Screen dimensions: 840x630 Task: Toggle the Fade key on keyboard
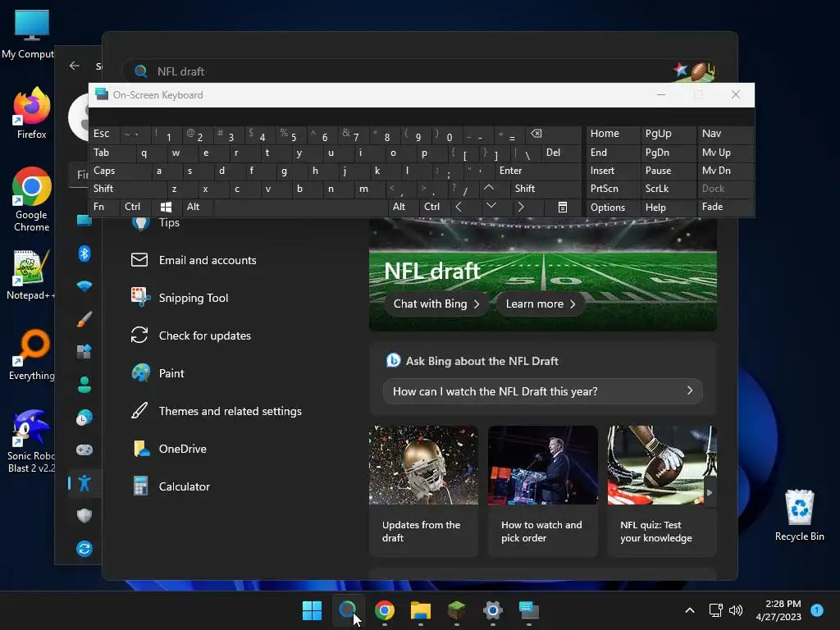(x=725, y=207)
